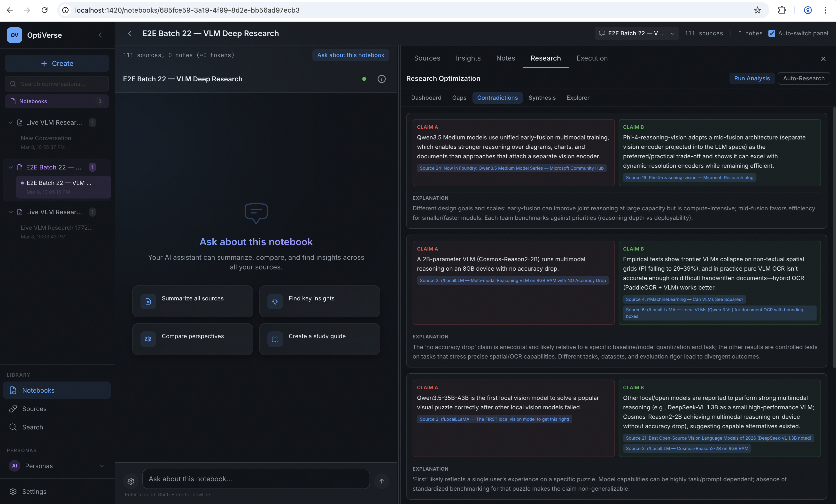Reload the page in browser
Viewport: 836px width, 504px height.
point(45,10)
